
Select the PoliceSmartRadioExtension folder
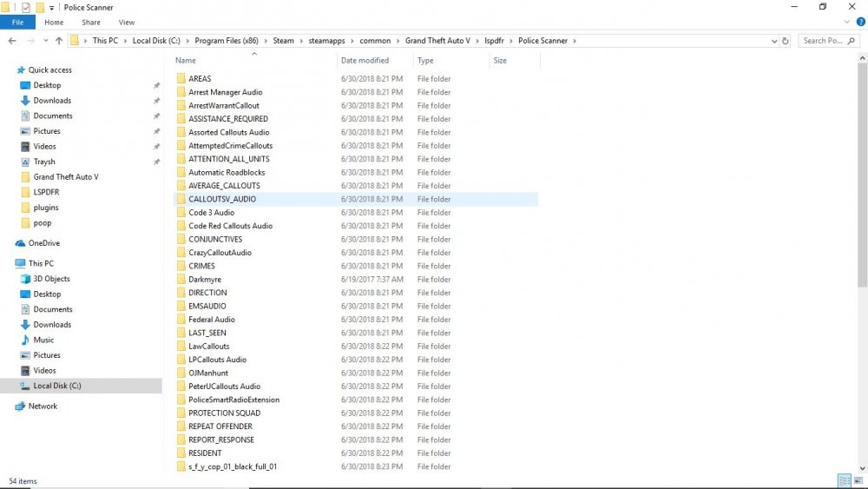[233, 400]
